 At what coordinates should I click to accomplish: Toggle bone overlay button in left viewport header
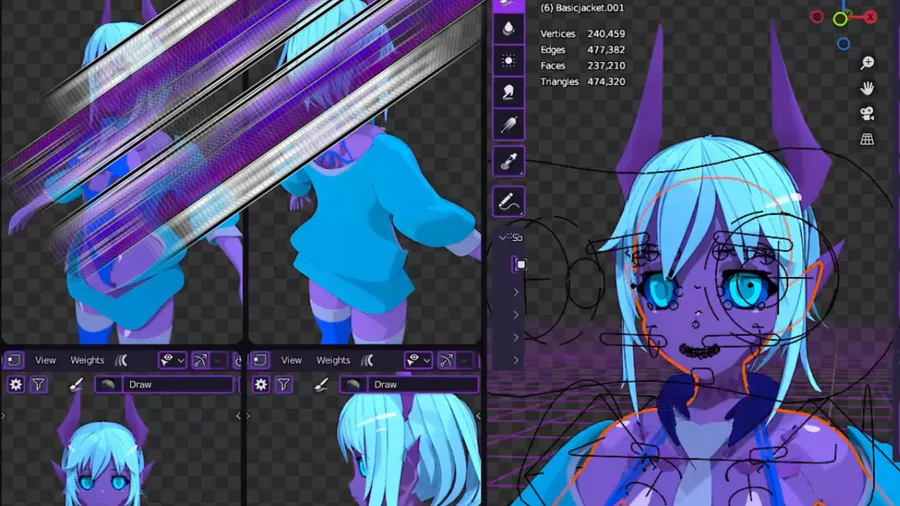click(200, 360)
